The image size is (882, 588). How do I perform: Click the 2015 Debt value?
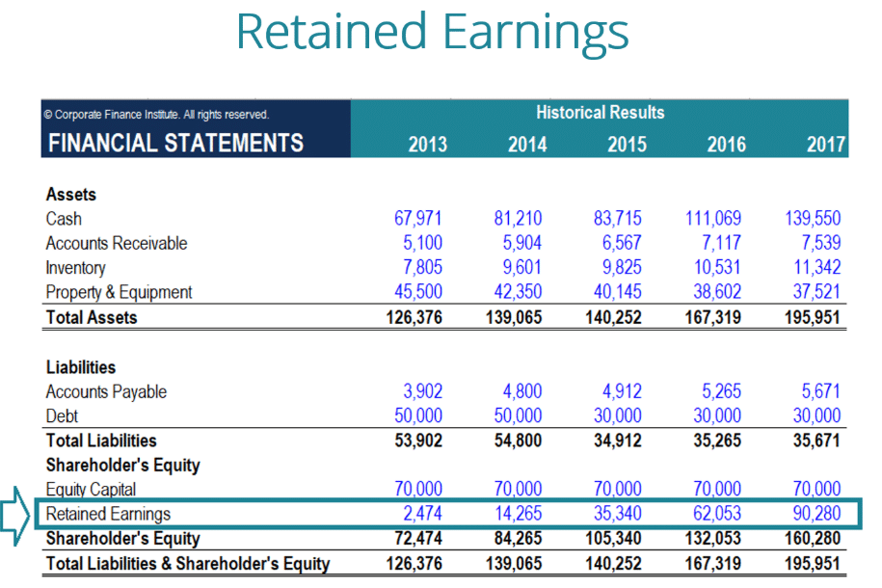(618, 415)
